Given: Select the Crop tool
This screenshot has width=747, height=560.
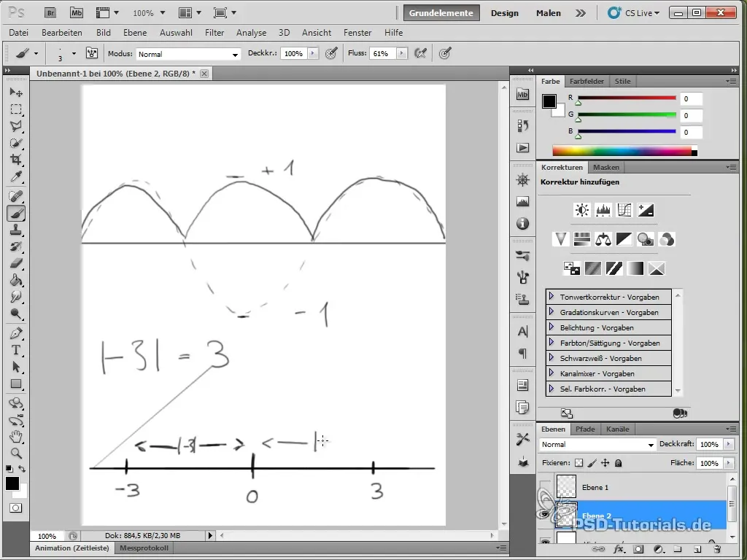Looking at the screenshot, I should (x=16, y=160).
